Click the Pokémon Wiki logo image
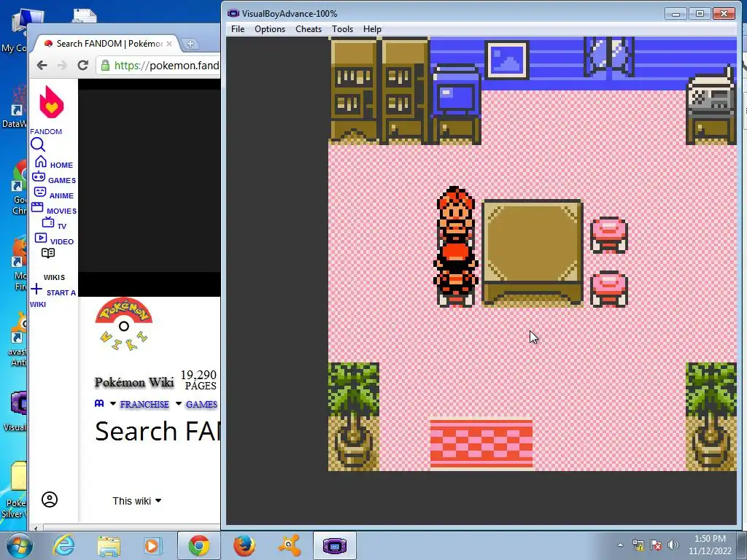Image resolution: width=747 pixels, height=560 pixels. coord(124,324)
